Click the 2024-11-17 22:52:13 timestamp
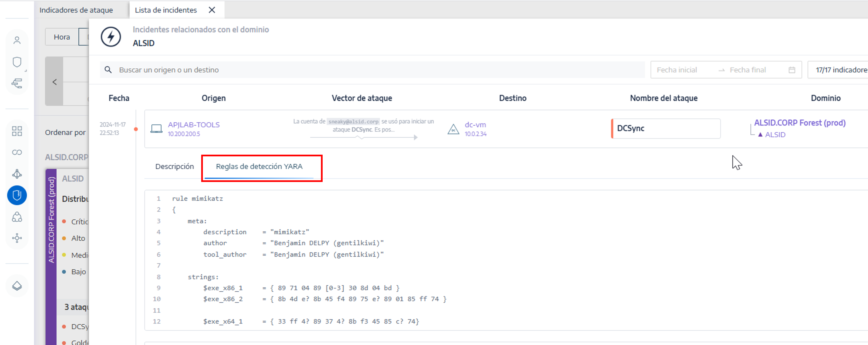Image resolution: width=868 pixels, height=345 pixels. pos(113,129)
